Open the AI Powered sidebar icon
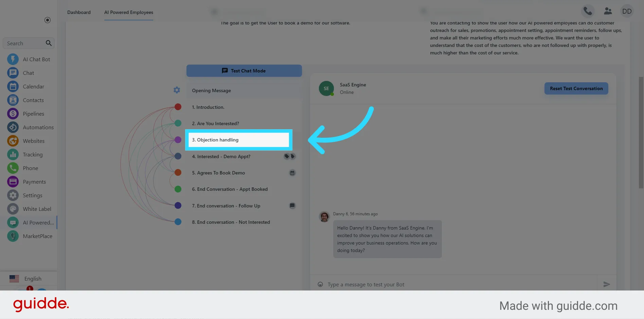 (x=13, y=222)
